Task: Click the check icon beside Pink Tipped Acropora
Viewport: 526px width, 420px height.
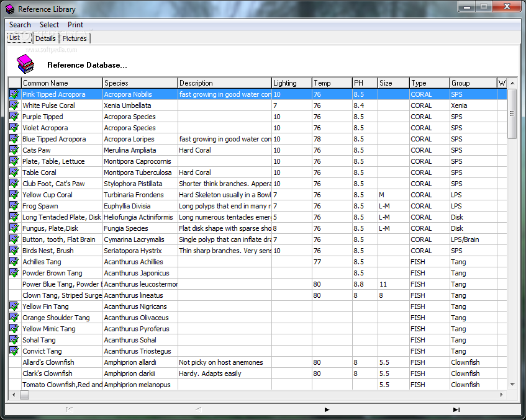Action: click(x=14, y=94)
